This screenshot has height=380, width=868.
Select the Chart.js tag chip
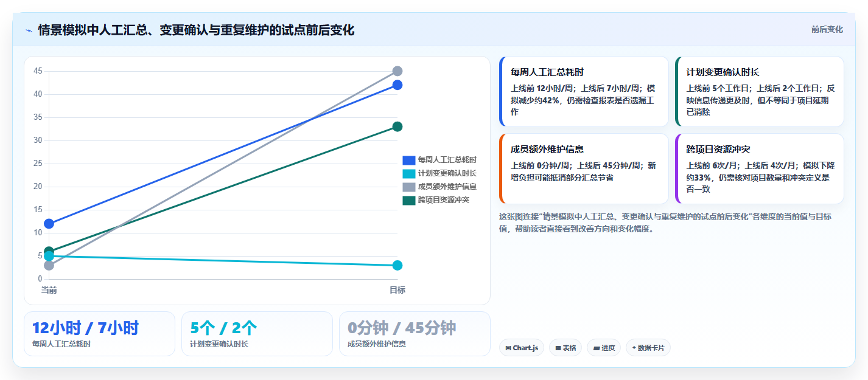pyautogui.click(x=522, y=348)
